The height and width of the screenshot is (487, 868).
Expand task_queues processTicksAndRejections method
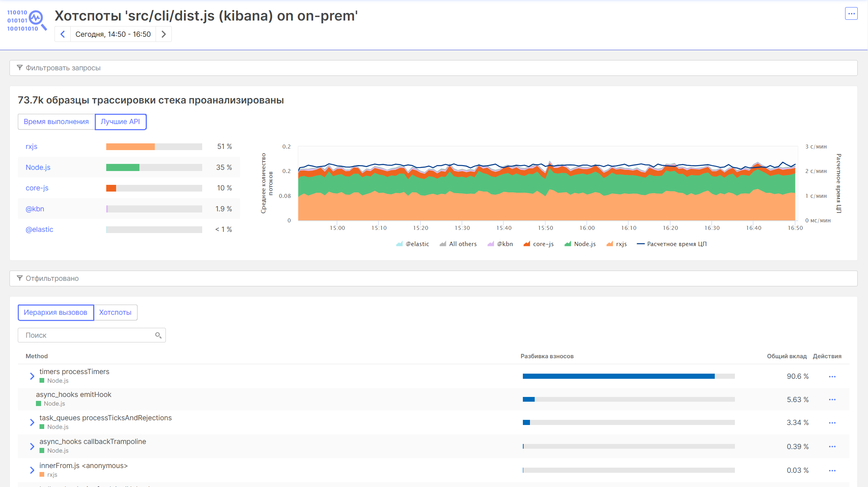click(32, 423)
